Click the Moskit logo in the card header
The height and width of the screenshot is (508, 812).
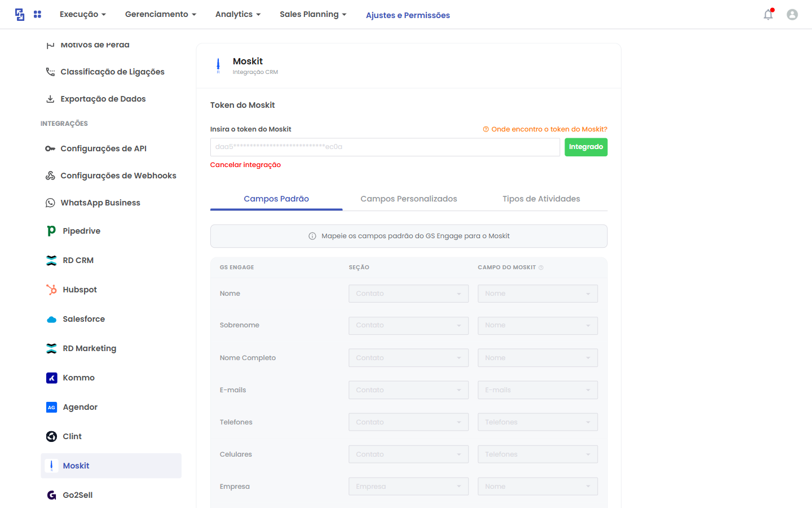tap(218, 65)
